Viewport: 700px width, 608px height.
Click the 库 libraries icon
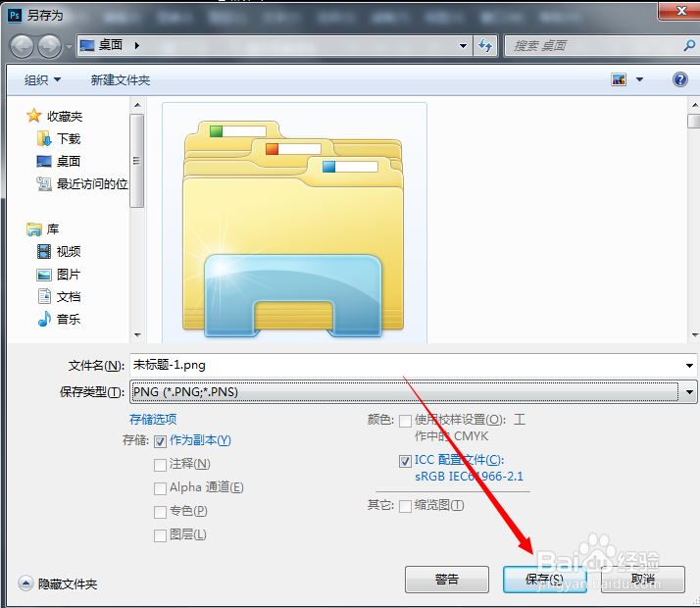(33, 229)
